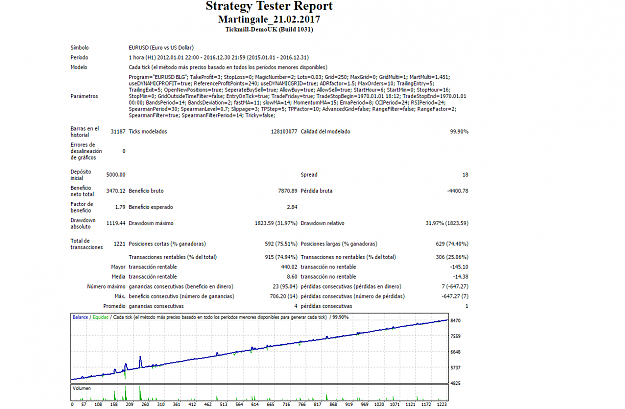
Task: Click the green 'Equidad' chart legend label
Action: (x=100, y=317)
